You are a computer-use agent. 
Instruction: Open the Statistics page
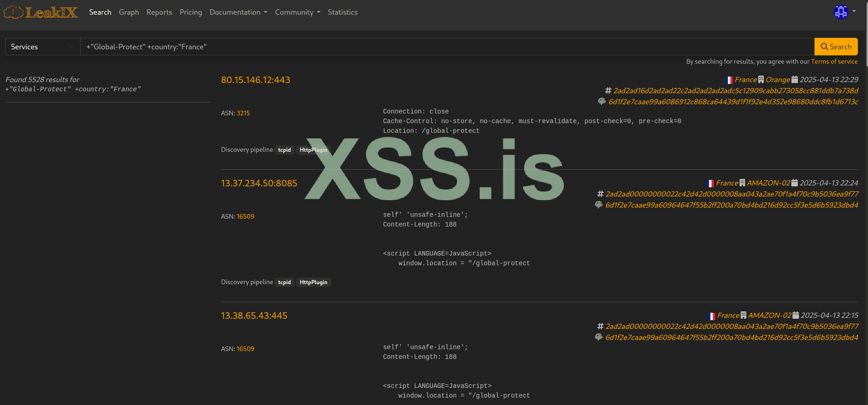point(343,12)
